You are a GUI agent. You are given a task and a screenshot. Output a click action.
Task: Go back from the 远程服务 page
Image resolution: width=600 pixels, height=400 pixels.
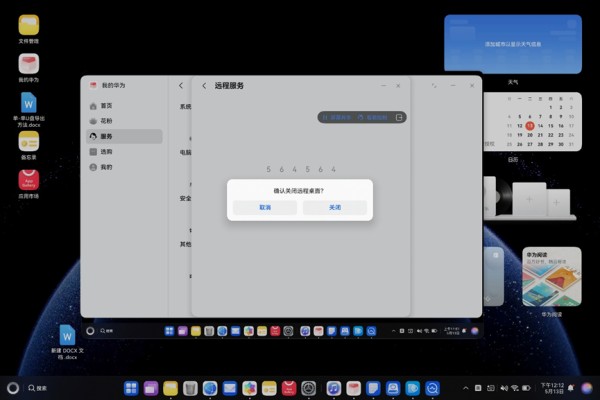point(204,86)
